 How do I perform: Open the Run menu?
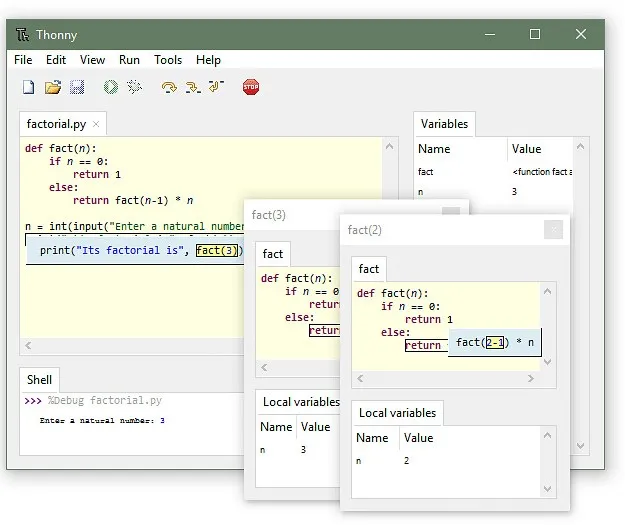coord(129,60)
